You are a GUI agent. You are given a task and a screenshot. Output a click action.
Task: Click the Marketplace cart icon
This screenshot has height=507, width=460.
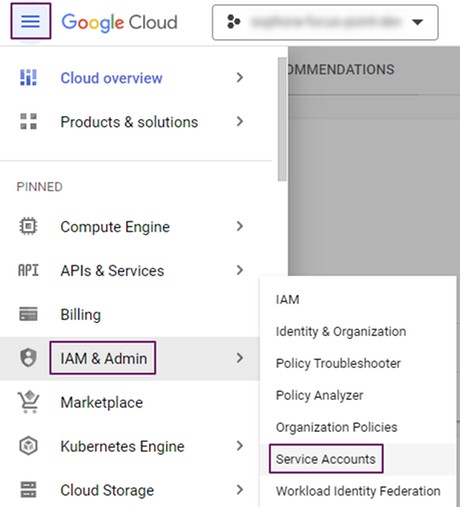pos(28,402)
